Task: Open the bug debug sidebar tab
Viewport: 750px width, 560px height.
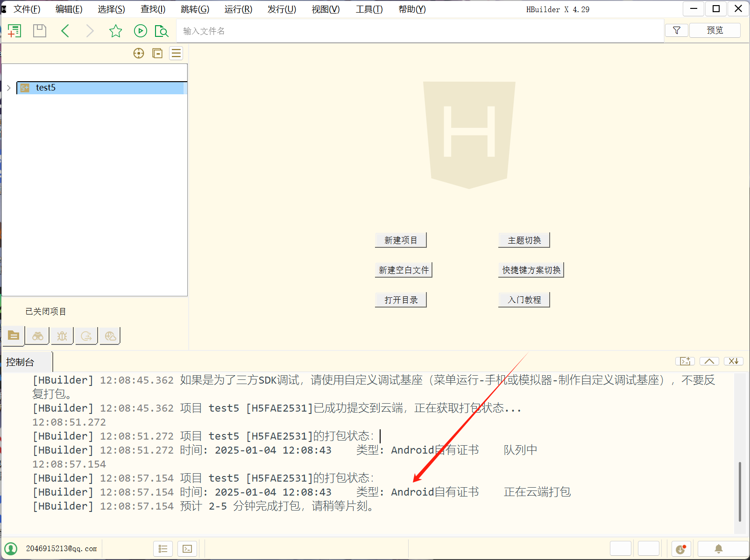Action: tap(62, 336)
